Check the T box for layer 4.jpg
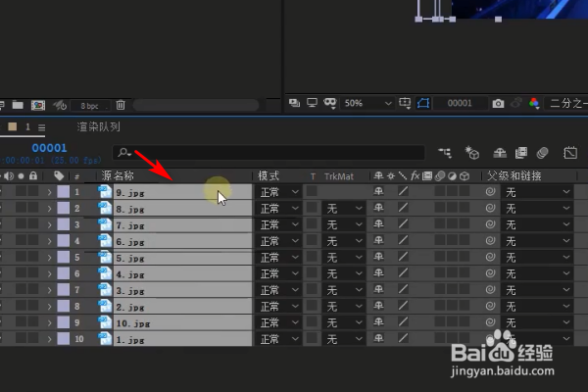 (312, 272)
